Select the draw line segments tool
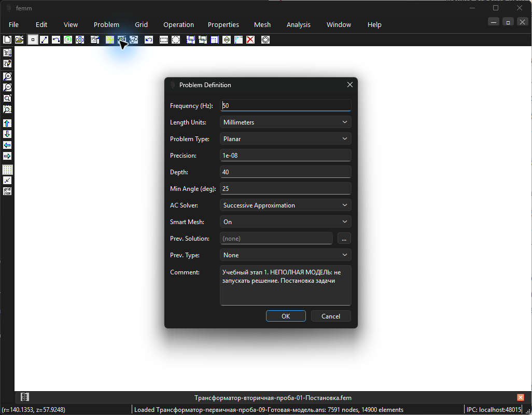The image size is (532, 415). 44,40
